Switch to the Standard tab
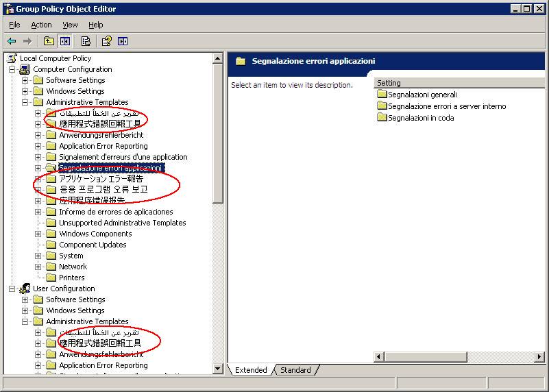 [x=295, y=370]
